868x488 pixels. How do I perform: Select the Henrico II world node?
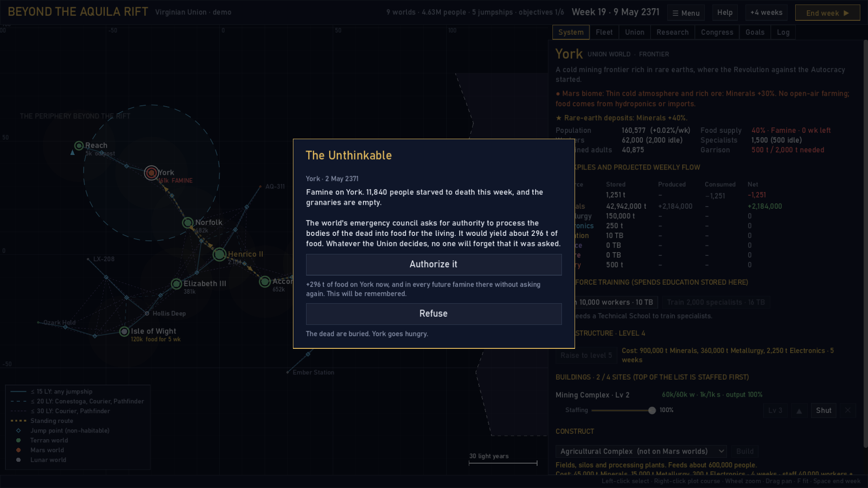pos(219,254)
